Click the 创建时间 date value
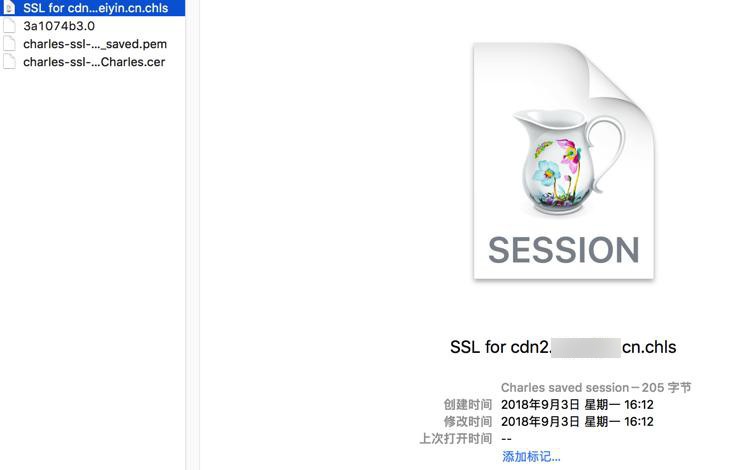This screenshot has height=470, width=736. pos(577,404)
